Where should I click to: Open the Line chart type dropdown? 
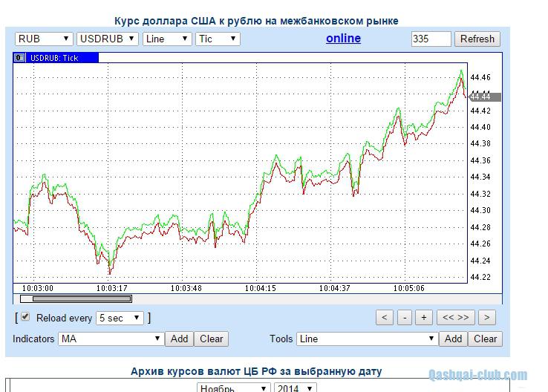[x=167, y=39]
